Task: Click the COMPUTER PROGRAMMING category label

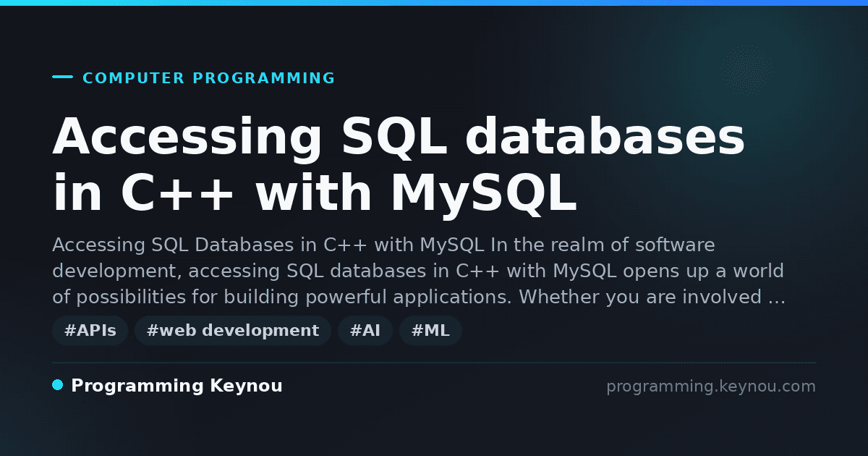Action: (x=209, y=78)
